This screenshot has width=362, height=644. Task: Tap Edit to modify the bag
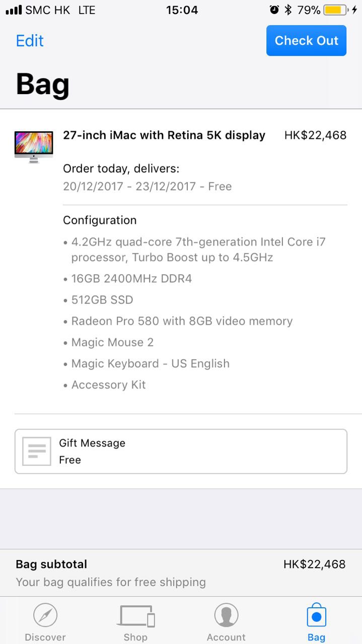pos(30,41)
